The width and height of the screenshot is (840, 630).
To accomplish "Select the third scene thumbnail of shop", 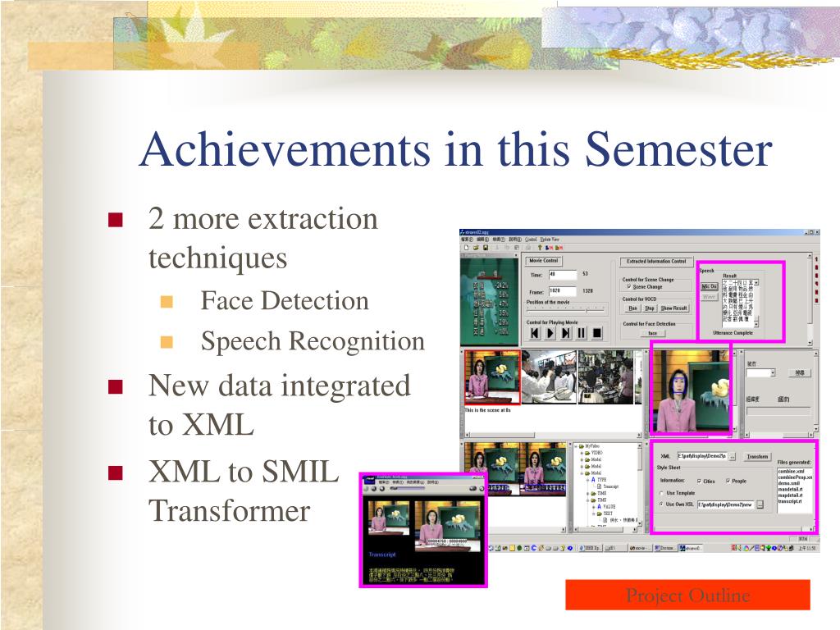I will pyautogui.click(x=606, y=377).
